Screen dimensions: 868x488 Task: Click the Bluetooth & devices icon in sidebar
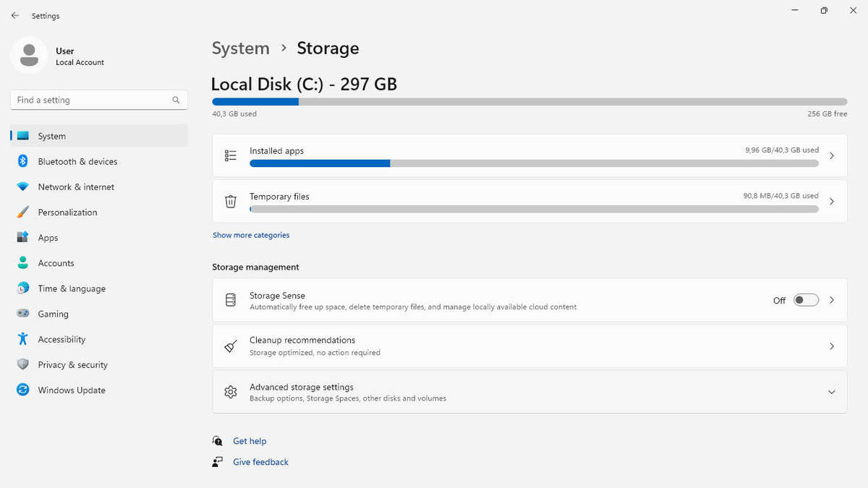(23, 161)
